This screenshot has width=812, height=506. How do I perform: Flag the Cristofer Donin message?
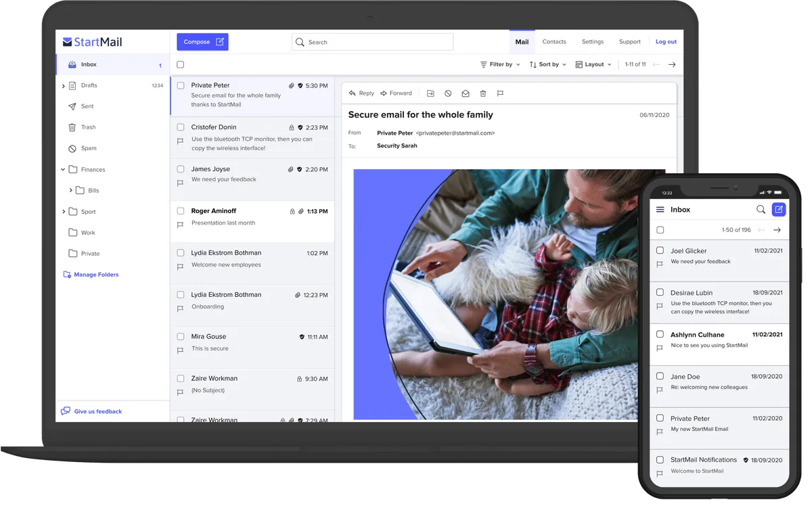(x=180, y=141)
